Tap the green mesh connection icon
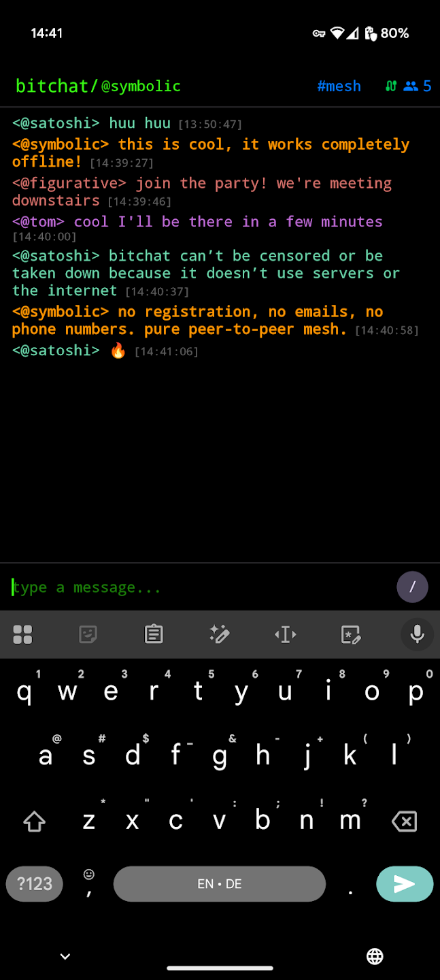Screen dimensions: 440x980 tap(391, 86)
